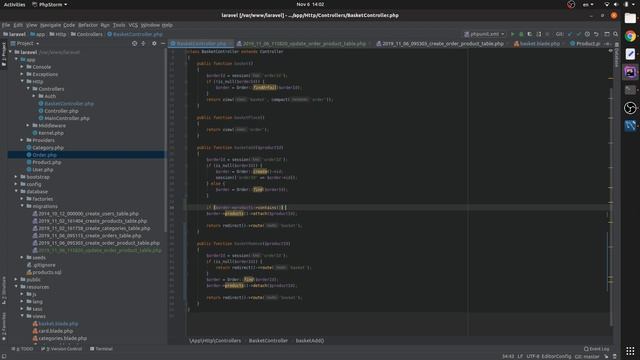Screen dimensions: 640x360
Task: Open the Terminal tool window
Action: pyautogui.click(x=101, y=349)
